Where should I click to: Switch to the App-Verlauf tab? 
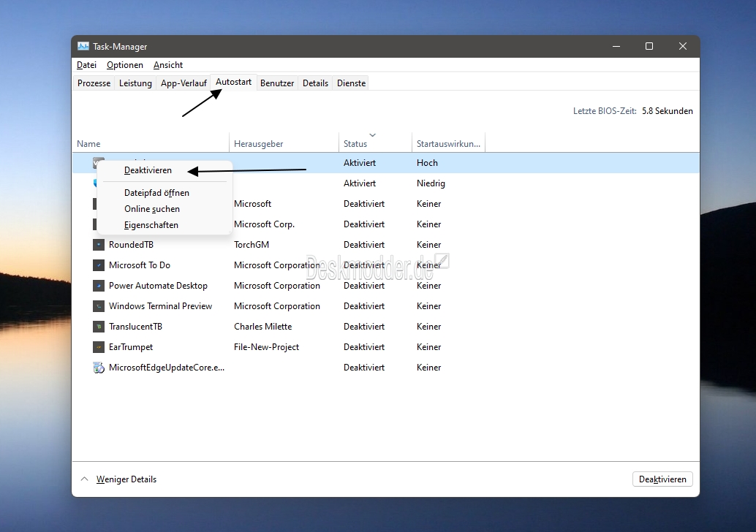pos(184,83)
